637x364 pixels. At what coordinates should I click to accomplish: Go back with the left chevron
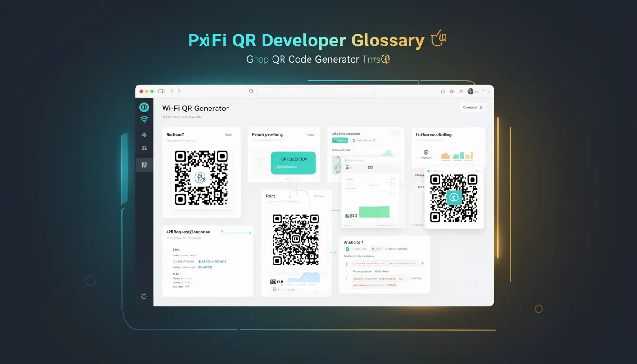(x=172, y=91)
